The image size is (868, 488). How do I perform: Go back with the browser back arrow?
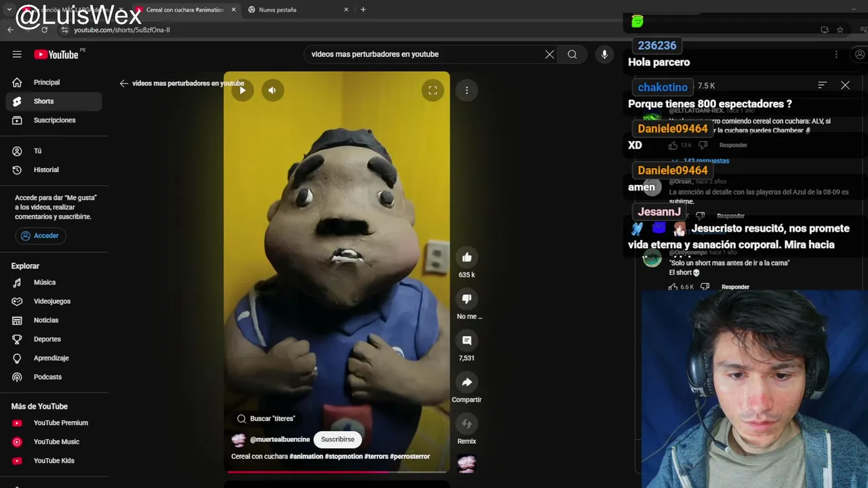tap(10, 30)
